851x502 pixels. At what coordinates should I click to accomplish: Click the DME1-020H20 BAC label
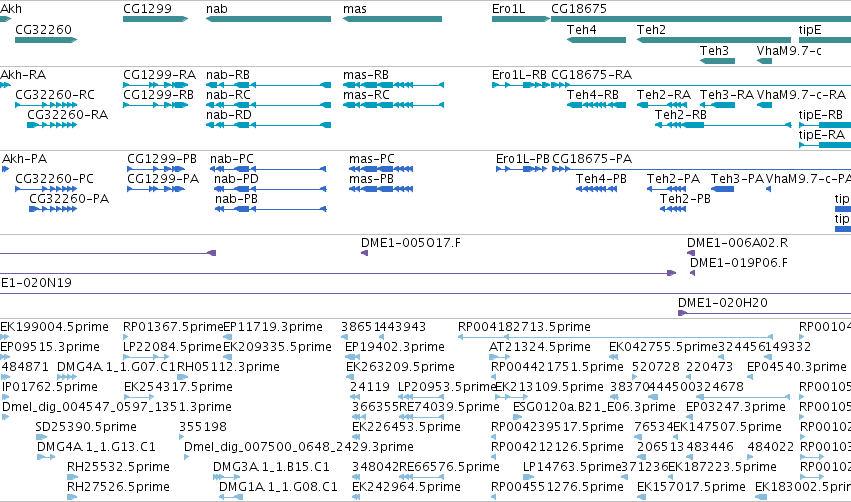point(723,303)
